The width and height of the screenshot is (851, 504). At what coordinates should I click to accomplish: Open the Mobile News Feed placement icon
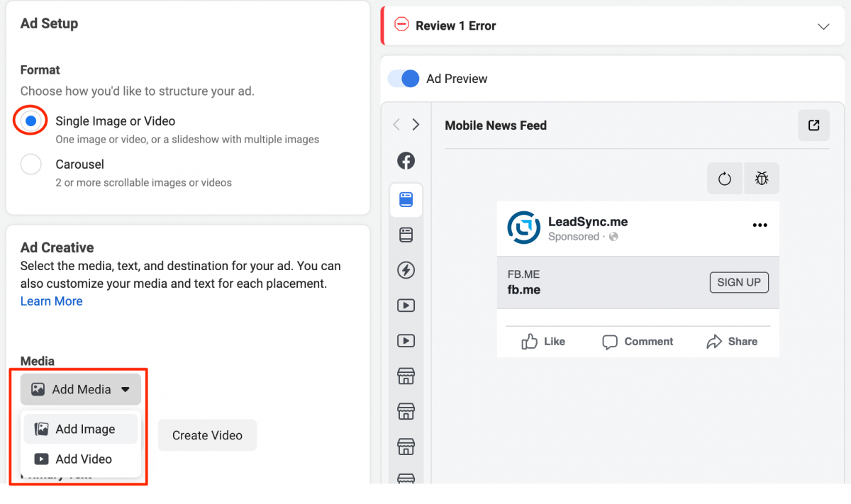click(406, 199)
